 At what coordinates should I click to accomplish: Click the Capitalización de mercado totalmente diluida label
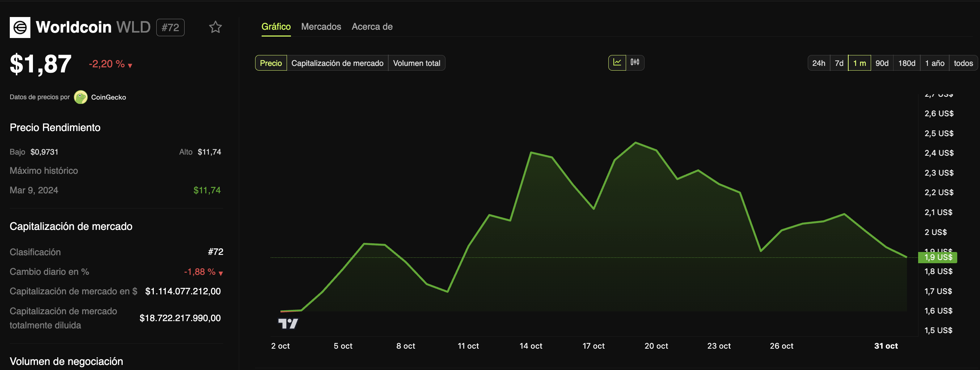coord(63,318)
